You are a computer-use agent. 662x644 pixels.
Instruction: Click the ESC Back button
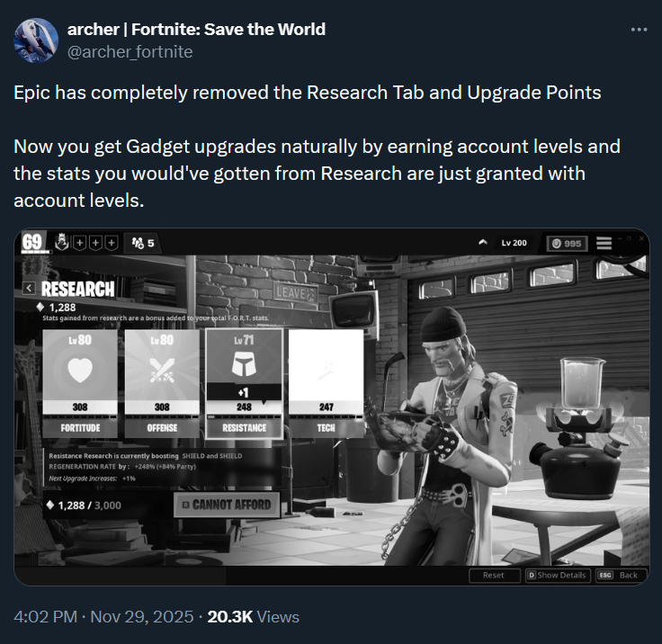(621, 575)
